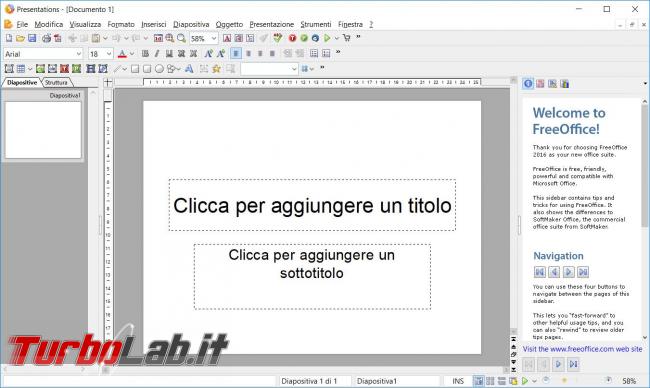Toggle right text alignment

coord(260,53)
